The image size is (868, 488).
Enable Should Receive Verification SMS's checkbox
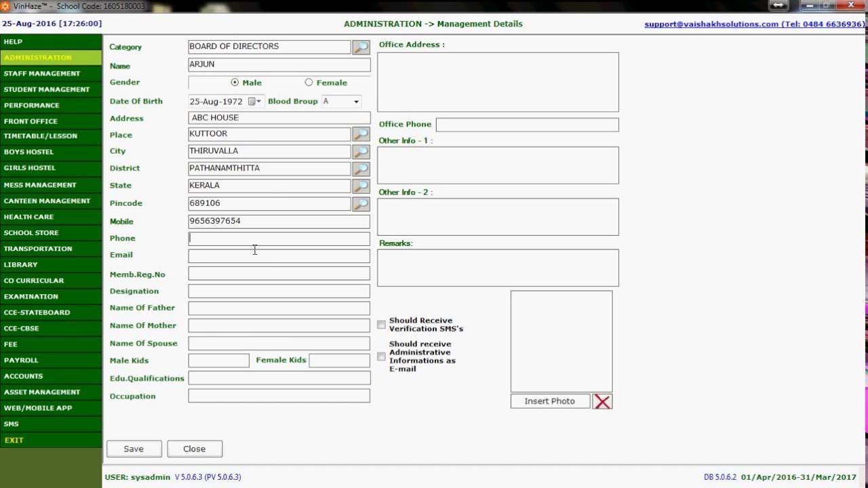(382, 325)
